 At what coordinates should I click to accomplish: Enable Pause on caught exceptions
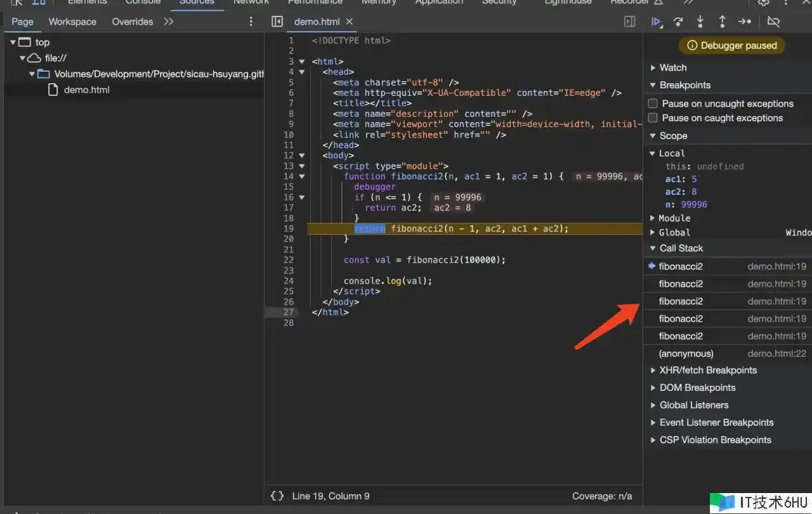pos(652,118)
